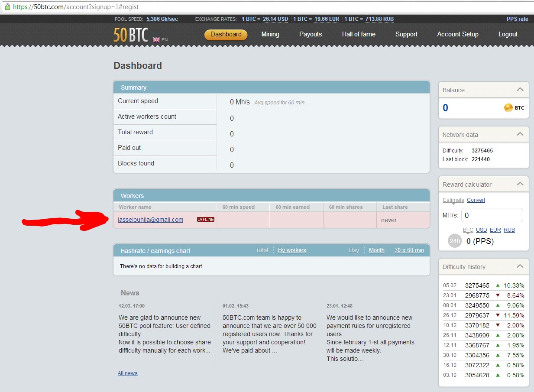
Task: Collapse the Balance panel
Action: [x=520, y=90]
